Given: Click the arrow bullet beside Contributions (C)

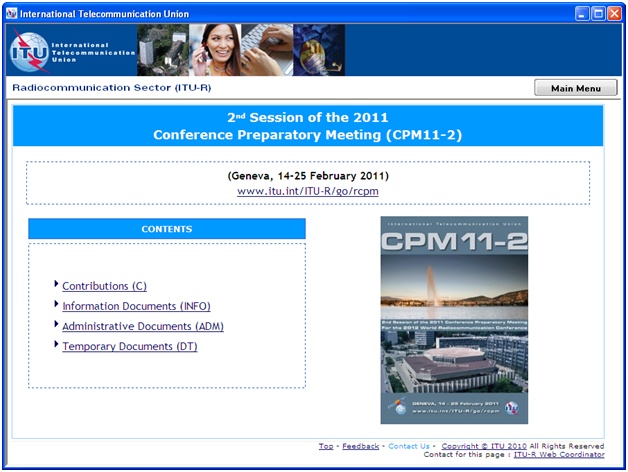Looking at the screenshot, I should tap(57, 285).
